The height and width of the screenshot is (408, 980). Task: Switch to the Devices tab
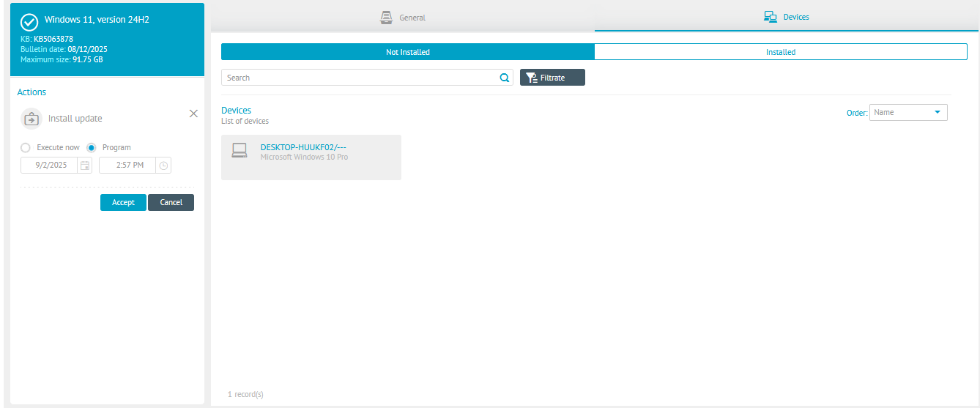click(787, 17)
